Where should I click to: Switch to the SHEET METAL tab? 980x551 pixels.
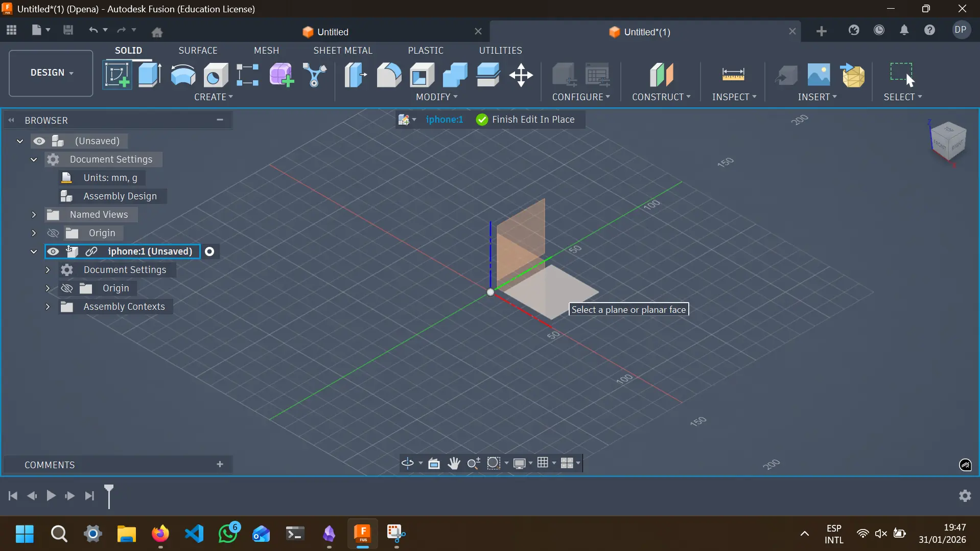click(343, 50)
